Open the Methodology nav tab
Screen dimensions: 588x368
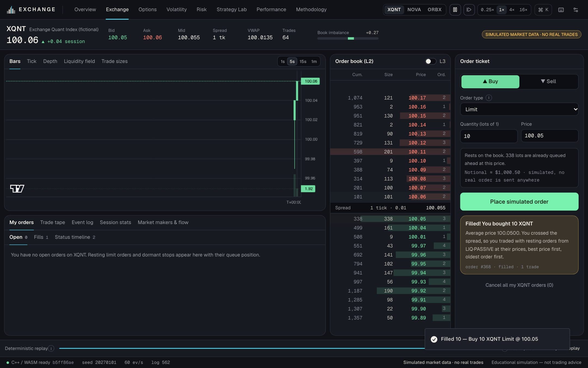(x=311, y=10)
